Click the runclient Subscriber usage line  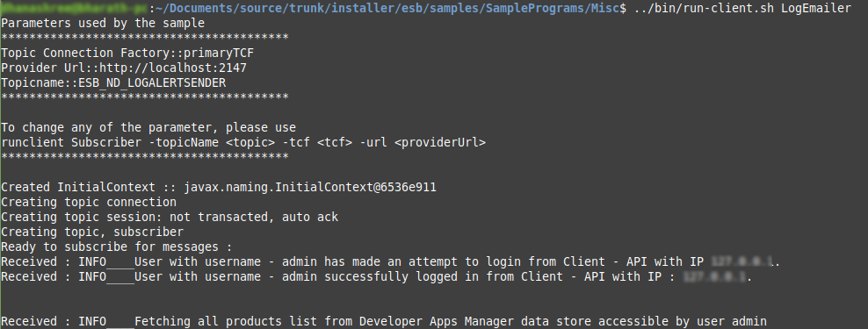pyautogui.click(x=243, y=143)
